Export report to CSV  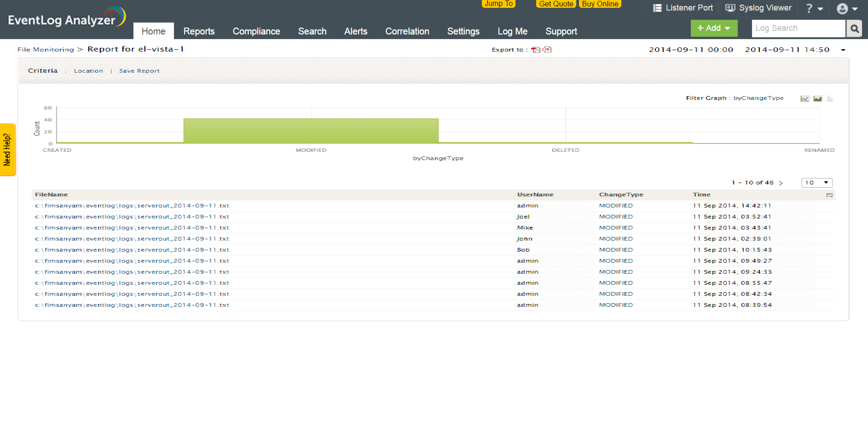547,50
